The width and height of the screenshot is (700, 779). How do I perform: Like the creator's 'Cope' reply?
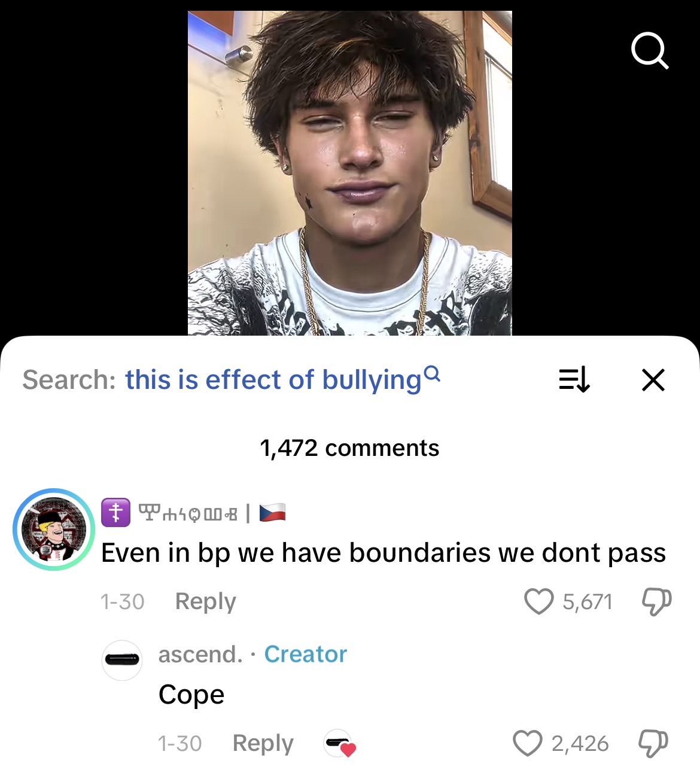click(x=528, y=744)
